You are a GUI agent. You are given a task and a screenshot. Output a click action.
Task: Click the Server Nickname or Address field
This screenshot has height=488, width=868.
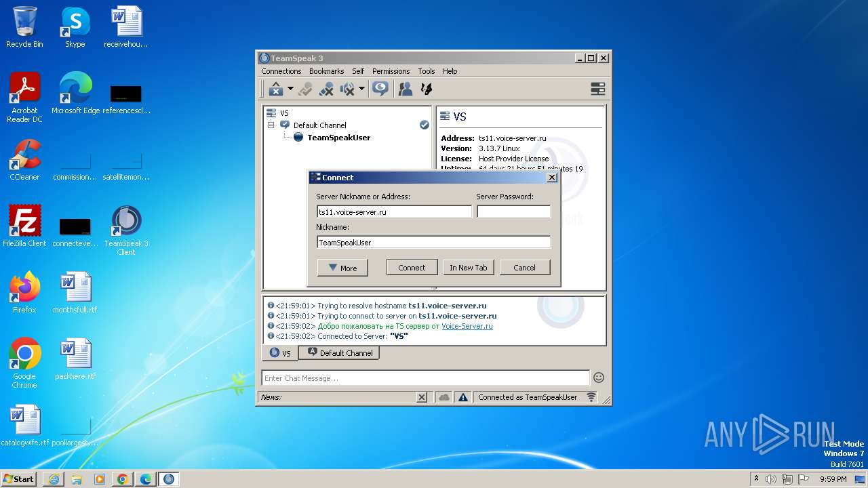[394, 211]
